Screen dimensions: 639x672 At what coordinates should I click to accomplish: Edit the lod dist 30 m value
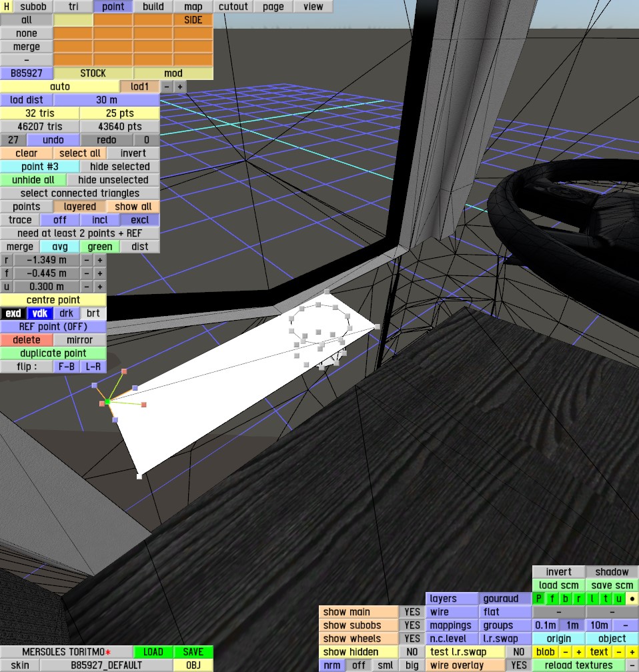pos(106,100)
